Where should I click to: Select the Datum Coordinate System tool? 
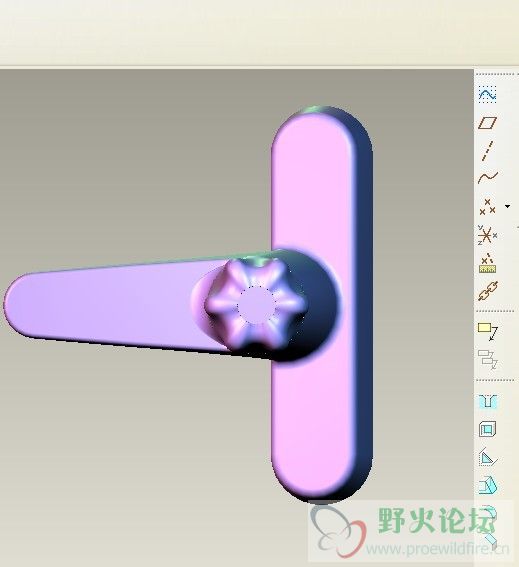[x=487, y=235]
